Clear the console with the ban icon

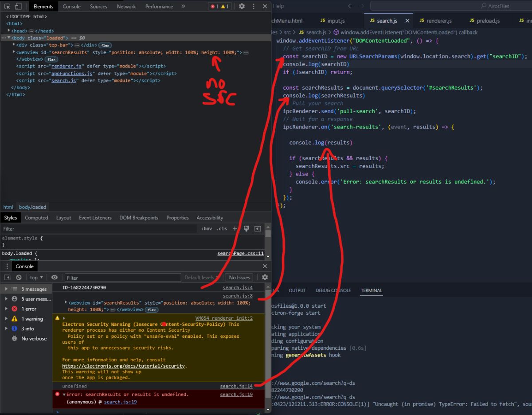pyautogui.click(x=19, y=278)
